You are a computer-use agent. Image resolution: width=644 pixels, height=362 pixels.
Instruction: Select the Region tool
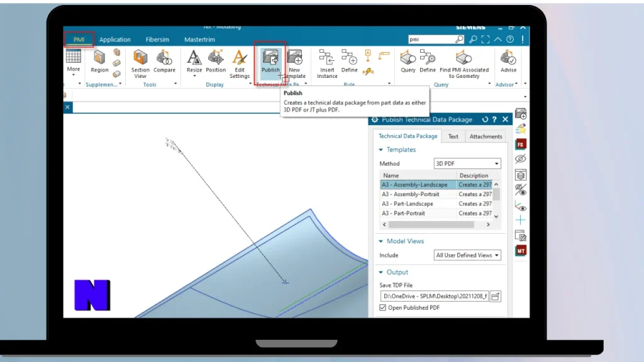(x=99, y=62)
